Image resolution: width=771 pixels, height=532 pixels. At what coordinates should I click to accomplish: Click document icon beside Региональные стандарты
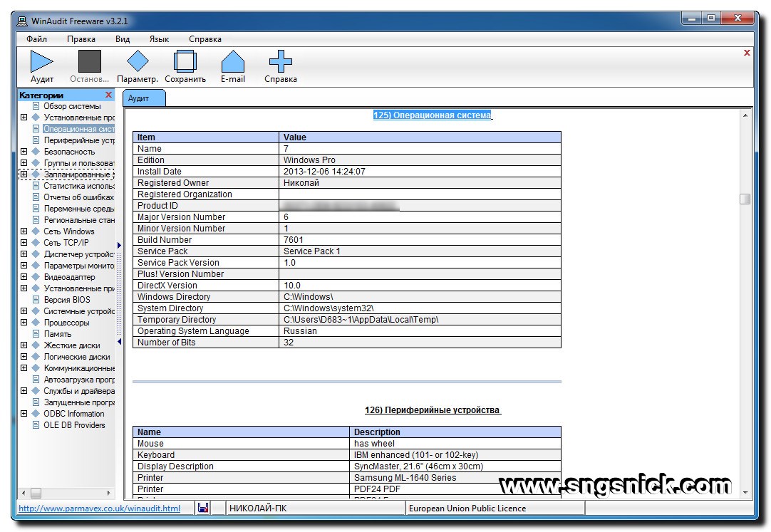(x=36, y=219)
